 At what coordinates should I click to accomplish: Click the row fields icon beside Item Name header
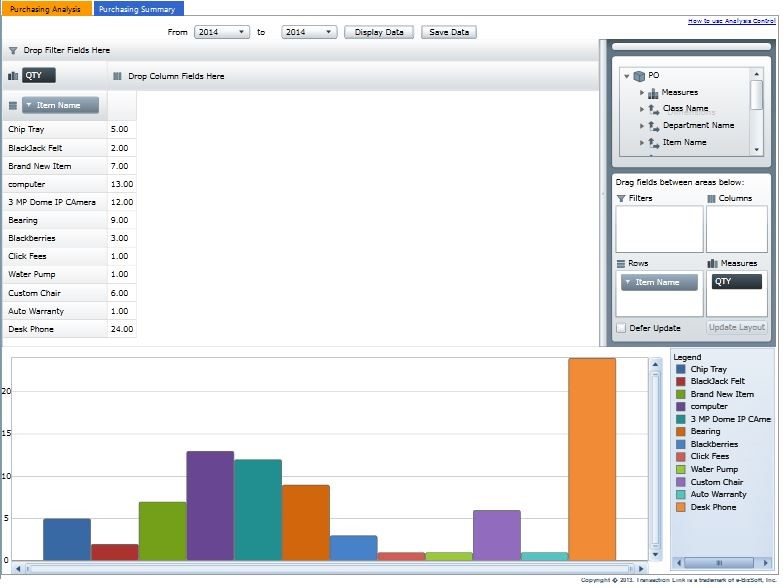[x=13, y=105]
